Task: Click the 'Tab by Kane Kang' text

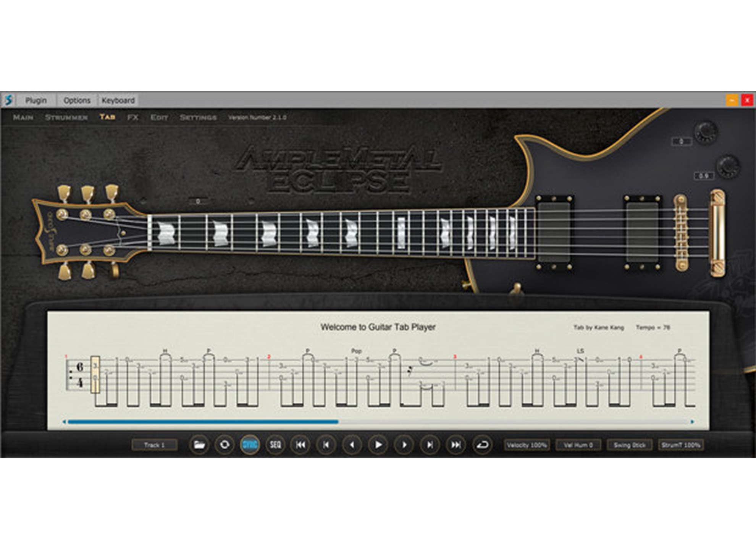Action: pos(599,327)
